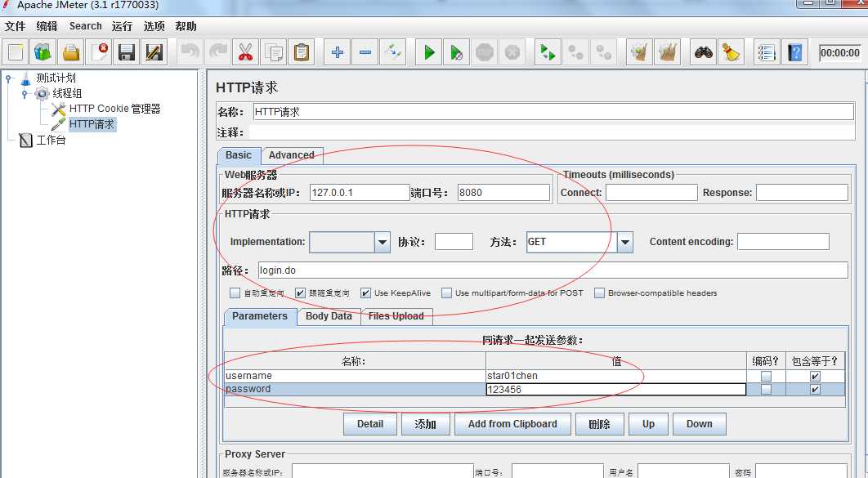The height and width of the screenshot is (478, 868).
Task: Open the 方法 GET method dropdown
Action: 625,242
